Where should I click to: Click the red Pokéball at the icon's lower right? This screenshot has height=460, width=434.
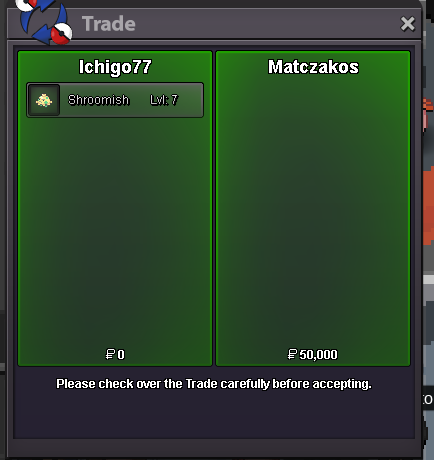[62, 34]
